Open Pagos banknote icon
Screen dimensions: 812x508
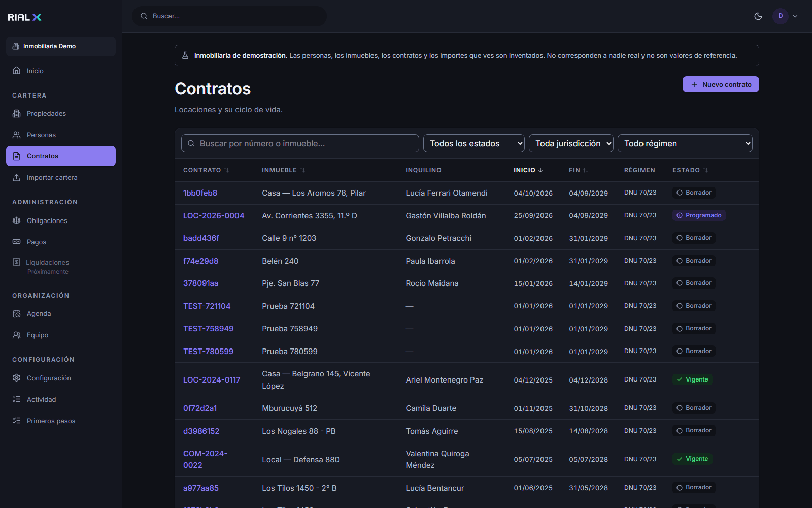(17, 242)
